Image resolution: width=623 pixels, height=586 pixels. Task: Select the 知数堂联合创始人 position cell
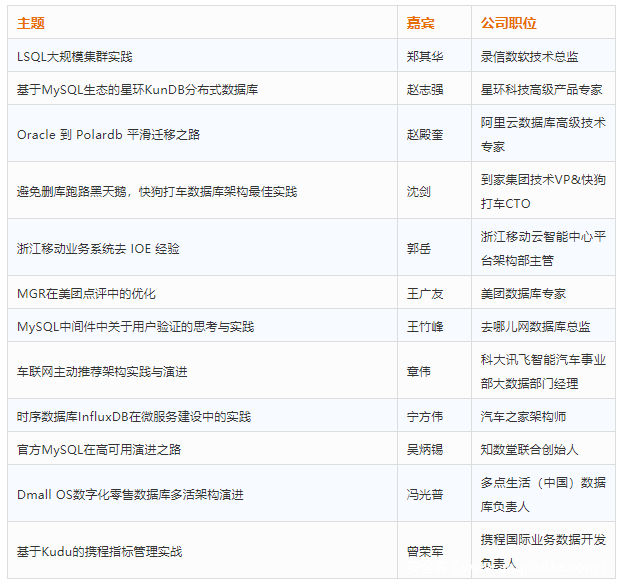click(x=529, y=450)
